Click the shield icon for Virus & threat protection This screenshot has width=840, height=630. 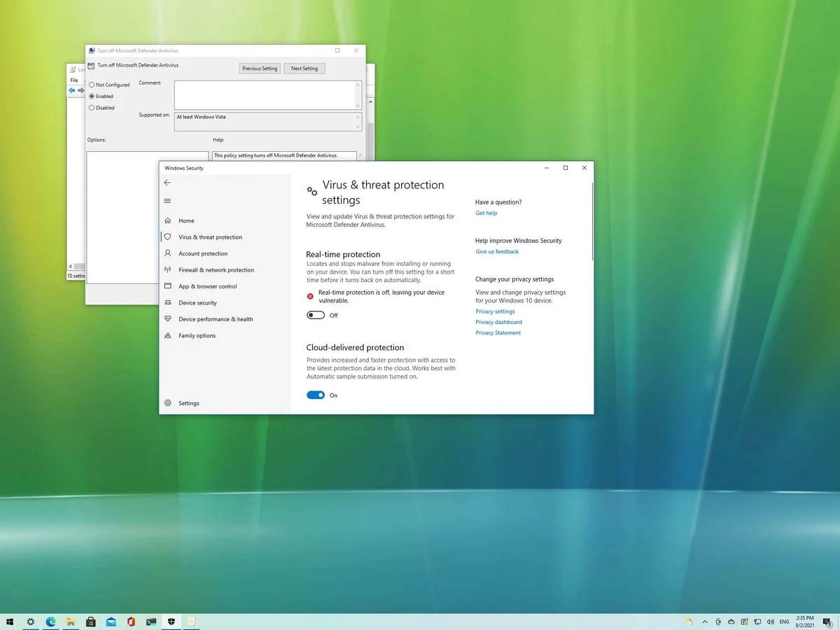(168, 237)
